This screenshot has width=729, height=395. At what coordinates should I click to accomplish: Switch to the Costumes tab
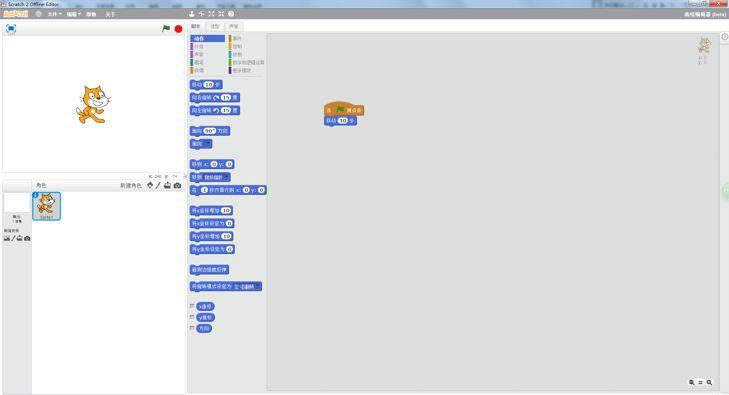(x=215, y=26)
